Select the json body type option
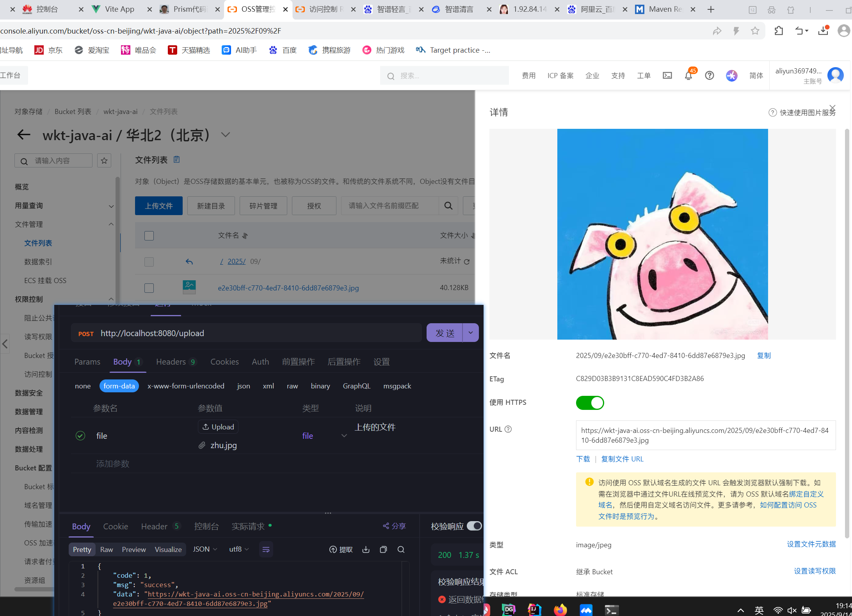 (243, 386)
